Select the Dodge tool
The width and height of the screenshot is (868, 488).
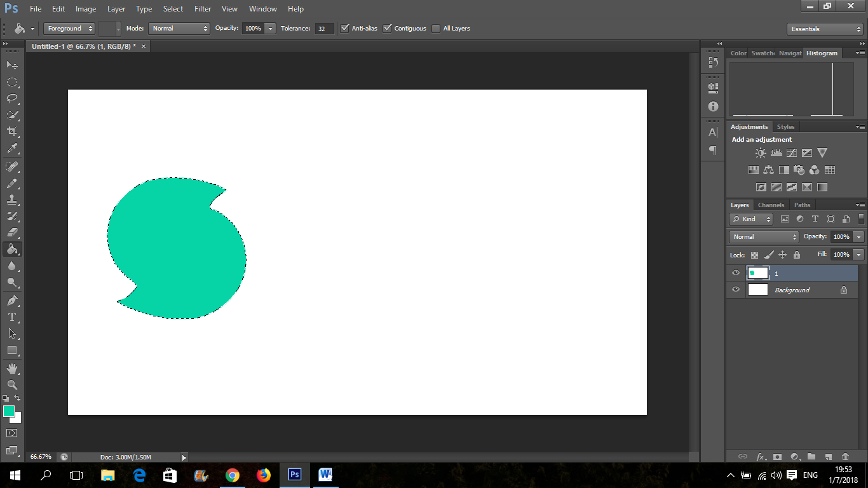coord(12,282)
